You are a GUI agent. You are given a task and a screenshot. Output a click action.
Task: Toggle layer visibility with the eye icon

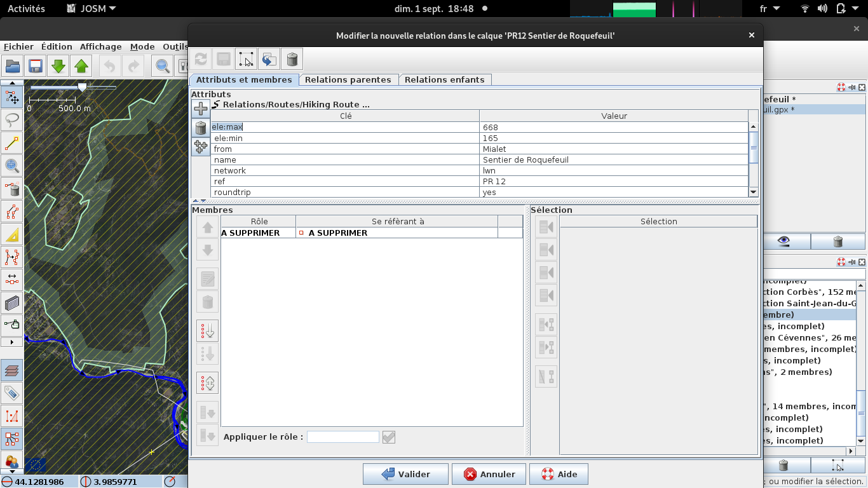click(784, 241)
